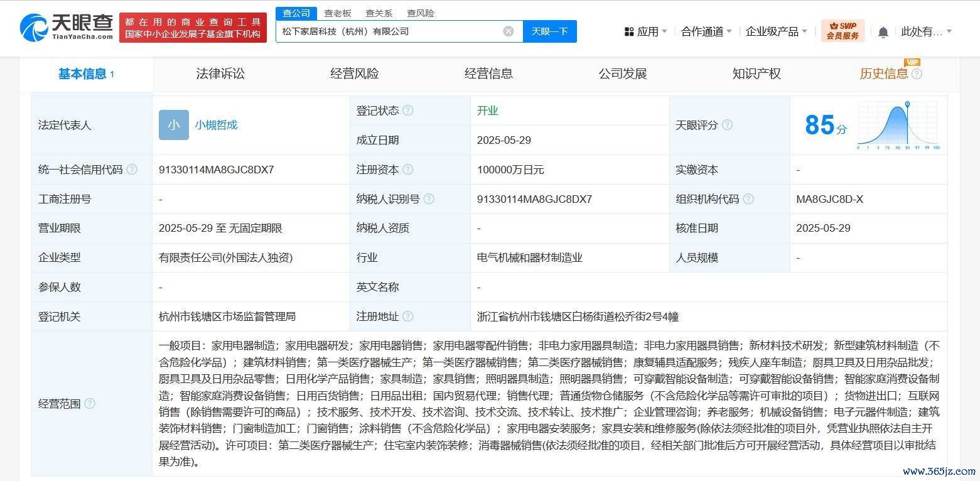Select the 查老板 search tab
The image size is (980, 481).
click(338, 13)
